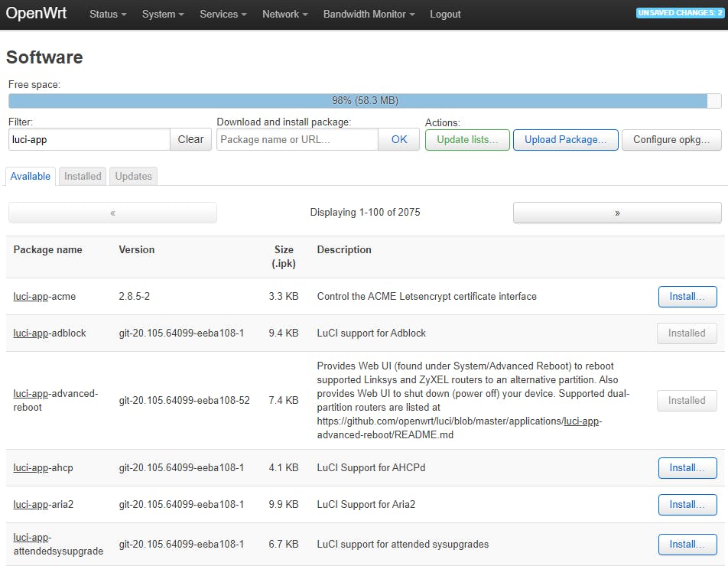The image size is (728, 566).
Task: Open the Status dropdown menu
Action: coord(108,15)
